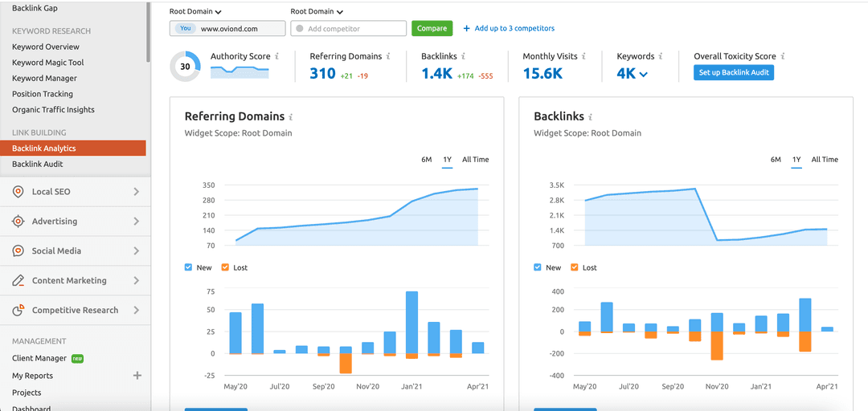Open Root Domain dropdown above www.oviond.com
The height and width of the screenshot is (411, 868).
coord(195,11)
